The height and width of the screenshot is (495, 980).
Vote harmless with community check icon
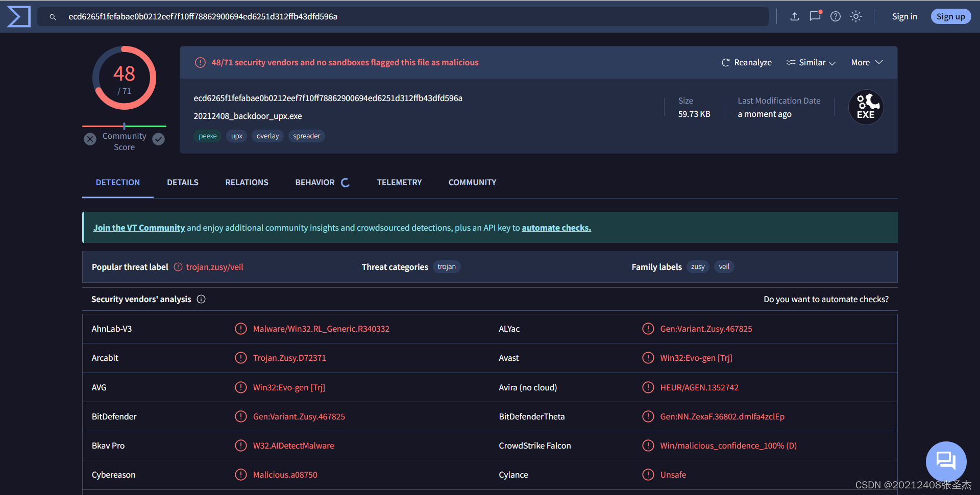[x=159, y=139]
